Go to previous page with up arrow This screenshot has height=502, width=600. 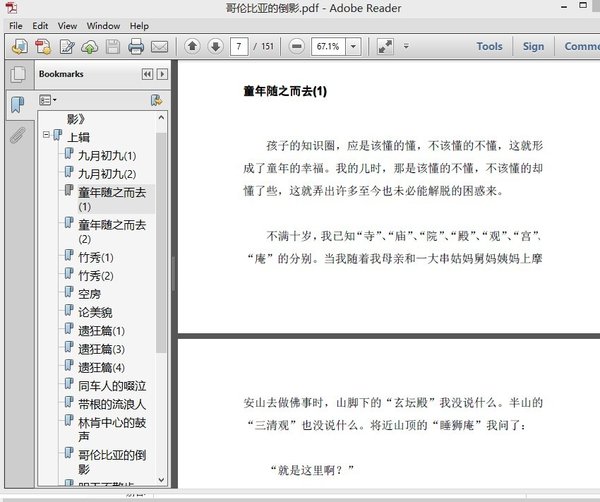click(191, 46)
